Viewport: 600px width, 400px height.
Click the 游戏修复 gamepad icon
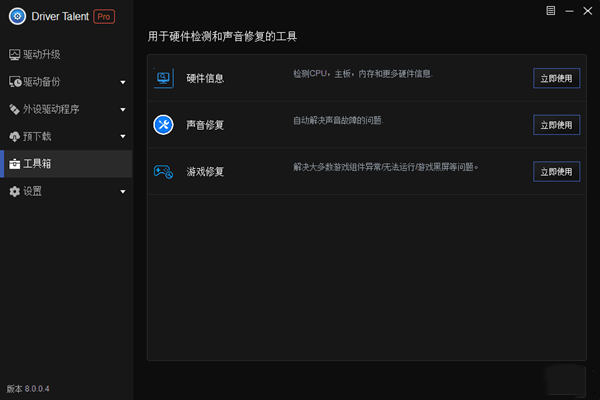click(163, 171)
